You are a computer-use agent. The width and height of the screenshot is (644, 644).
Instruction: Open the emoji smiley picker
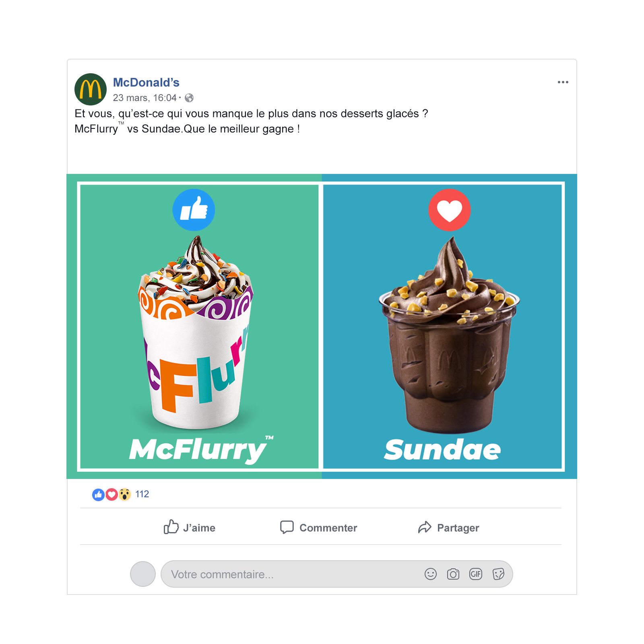coord(431,574)
